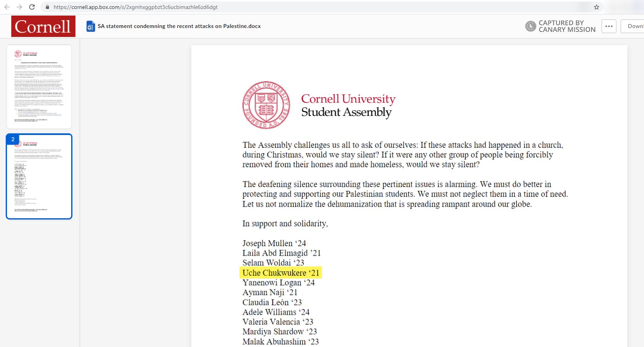Bookmark this page with the star icon
Screen dimensions: 644x347
tap(597, 7)
